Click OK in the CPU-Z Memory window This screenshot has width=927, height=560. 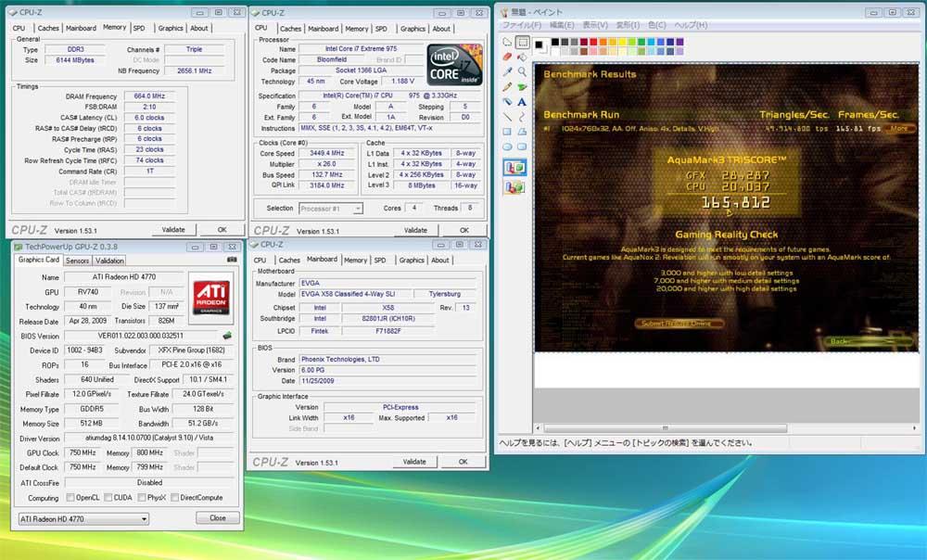pos(222,230)
